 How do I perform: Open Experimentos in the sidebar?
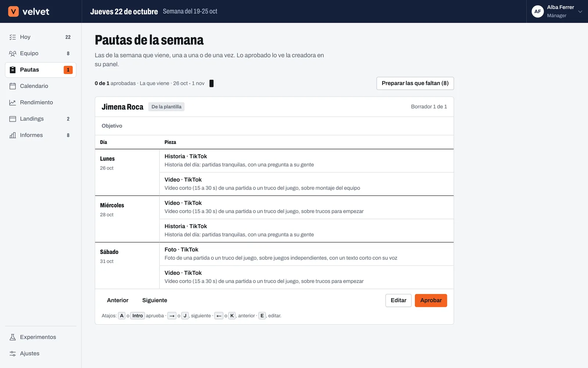point(40,337)
